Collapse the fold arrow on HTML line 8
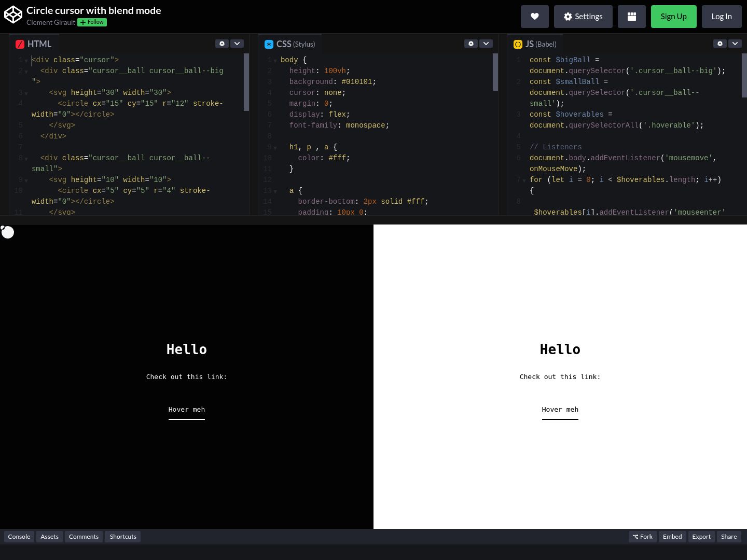747x560 pixels. [26, 159]
